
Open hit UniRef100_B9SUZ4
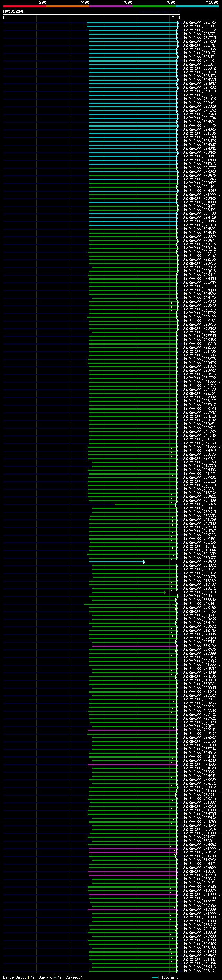199,57
